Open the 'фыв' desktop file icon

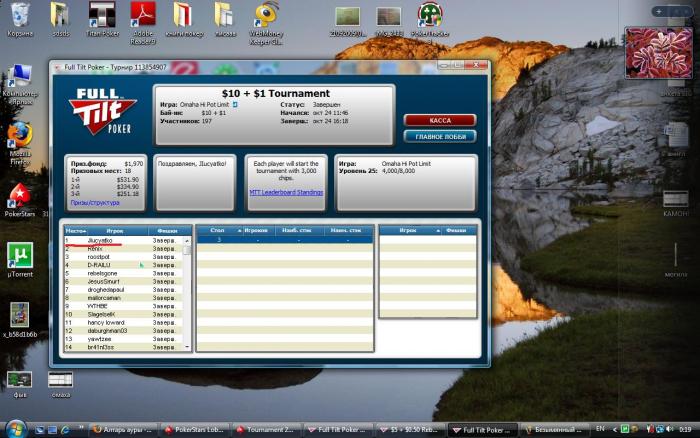click(x=20, y=384)
